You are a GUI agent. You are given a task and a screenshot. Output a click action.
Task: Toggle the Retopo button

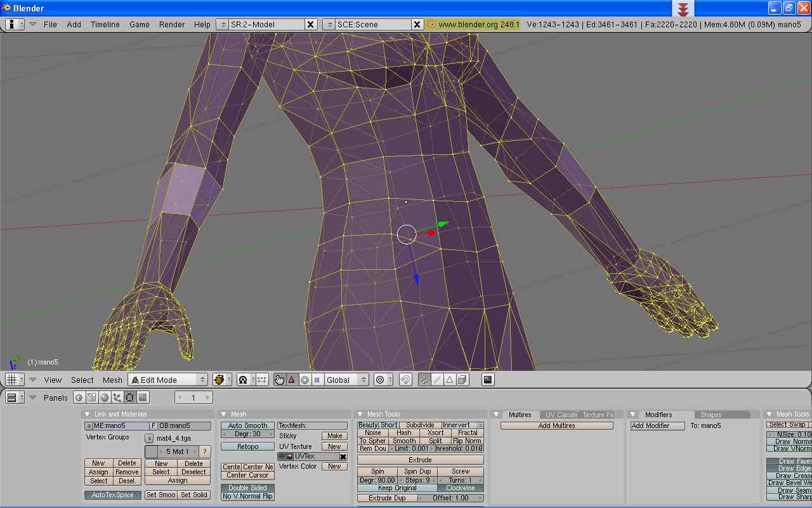247,446
